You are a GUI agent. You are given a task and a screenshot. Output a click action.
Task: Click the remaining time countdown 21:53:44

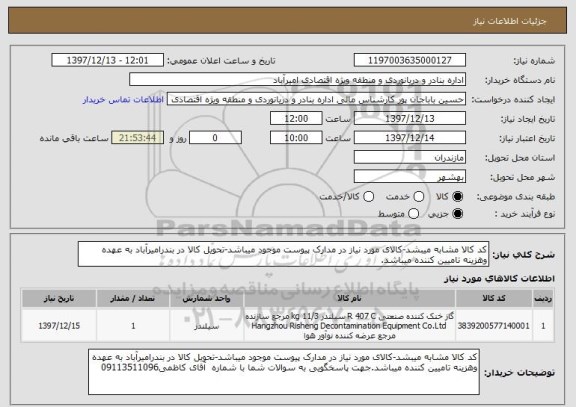(137, 138)
